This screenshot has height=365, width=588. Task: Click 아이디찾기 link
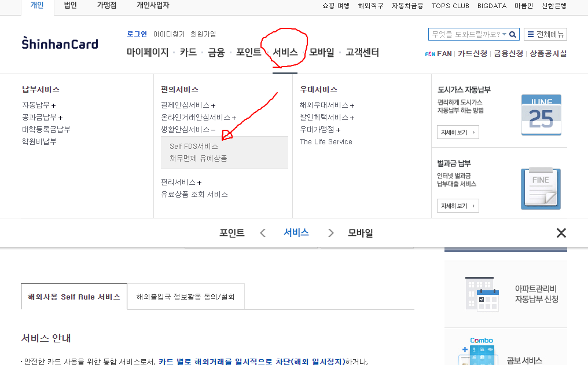[x=169, y=34]
